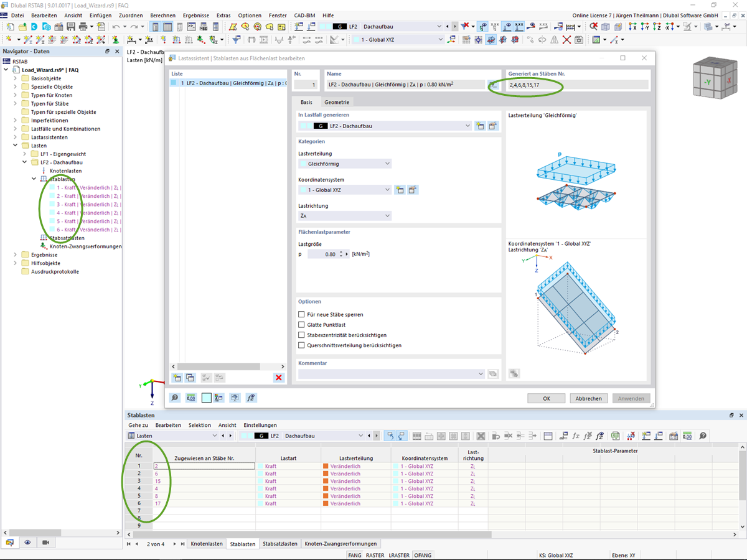This screenshot has width=747, height=560.
Task: Check 'Stabexzentrizität berücksichtigen' option
Action: coord(302,335)
